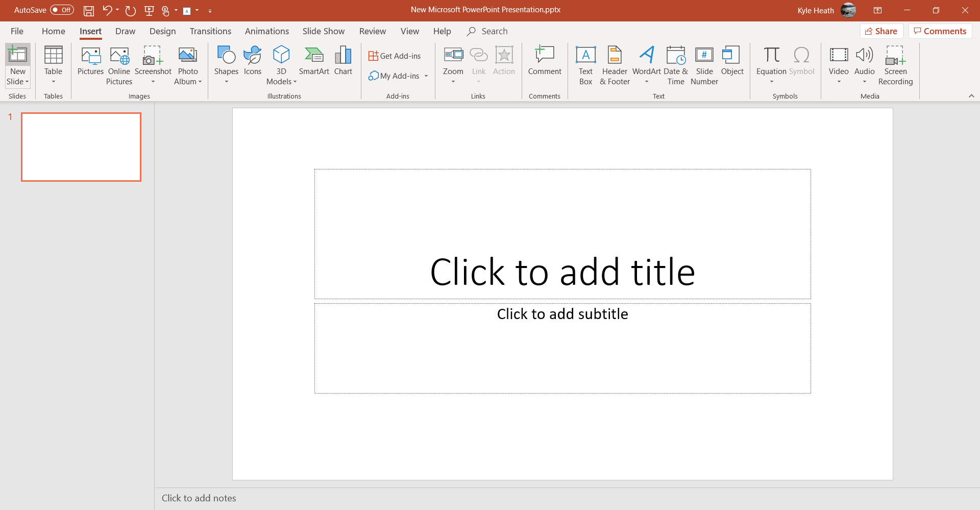This screenshot has width=980, height=510.
Task: Insert a 3D Model
Action: (281, 64)
